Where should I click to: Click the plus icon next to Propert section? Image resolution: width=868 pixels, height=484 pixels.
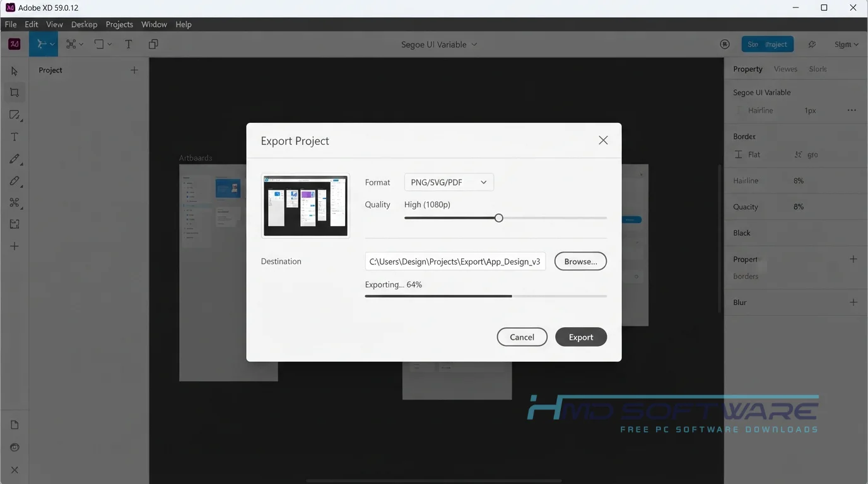[853, 259]
